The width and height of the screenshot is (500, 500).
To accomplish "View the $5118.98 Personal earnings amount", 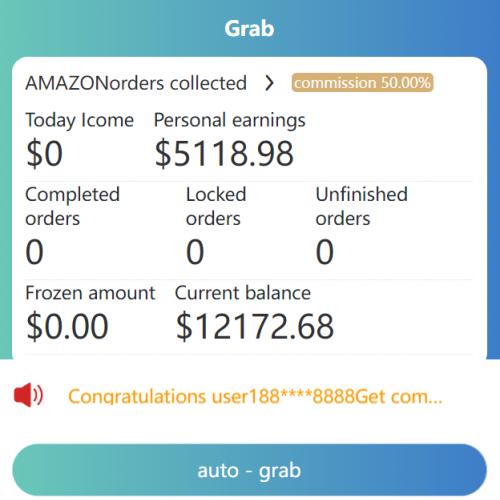I will (224, 153).
